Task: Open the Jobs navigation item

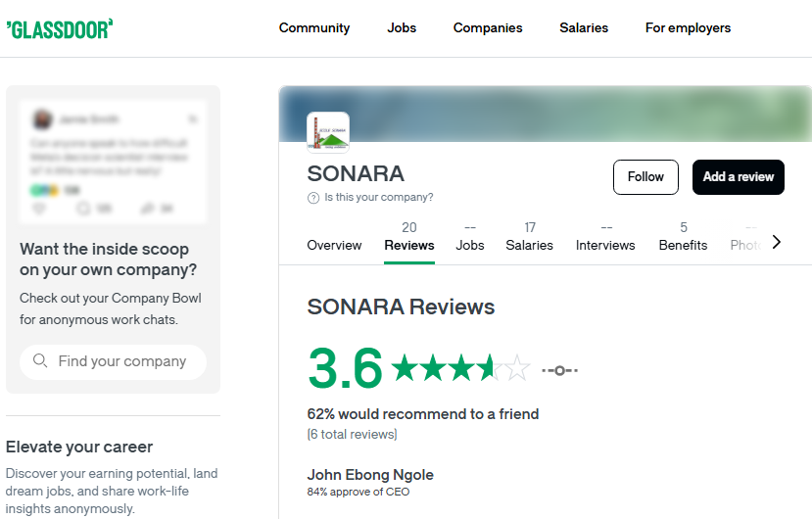Action: pos(402,28)
